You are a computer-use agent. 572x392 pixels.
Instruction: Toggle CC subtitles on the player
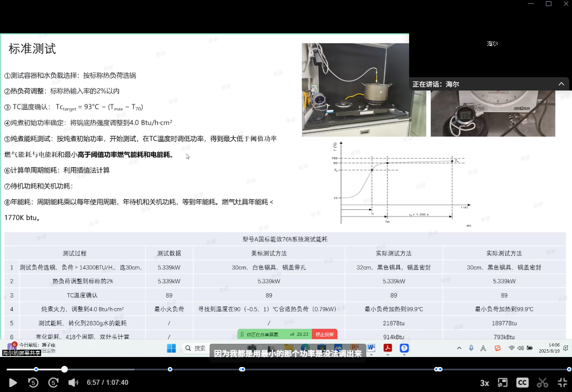coord(523,383)
